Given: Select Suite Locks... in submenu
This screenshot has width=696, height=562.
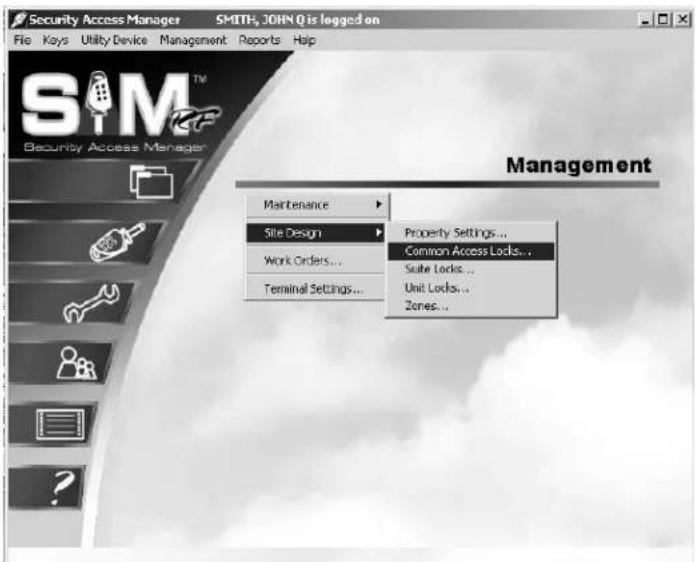Looking at the screenshot, I should pos(471,269).
